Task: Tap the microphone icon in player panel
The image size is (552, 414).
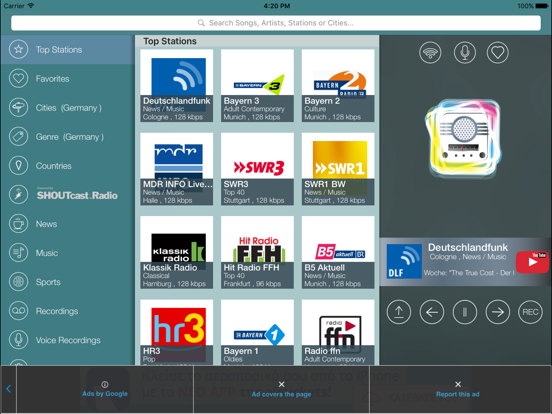Action: pyautogui.click(x=465, y=52)
